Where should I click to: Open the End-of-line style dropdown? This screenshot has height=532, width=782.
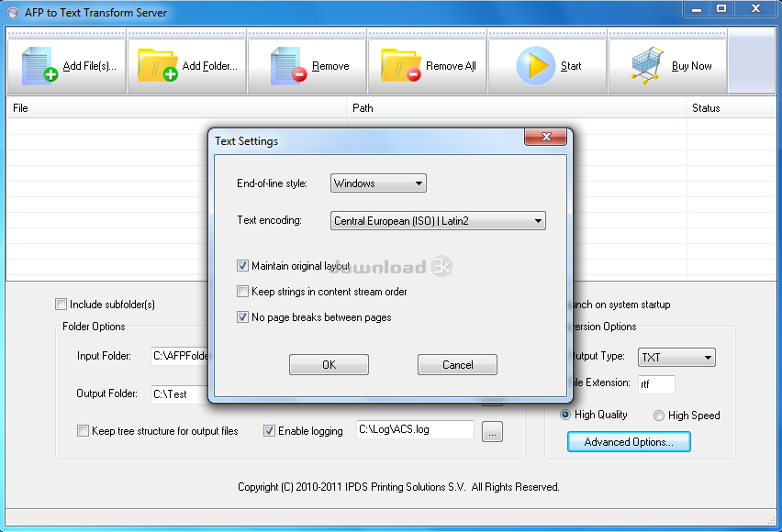[x=378, y=183]
